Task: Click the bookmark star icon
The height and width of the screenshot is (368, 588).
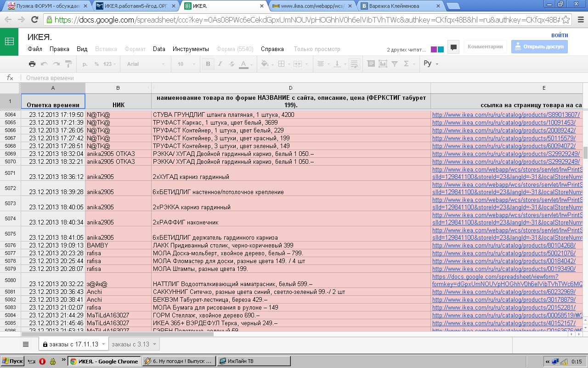Action: [x=566, y=20]
